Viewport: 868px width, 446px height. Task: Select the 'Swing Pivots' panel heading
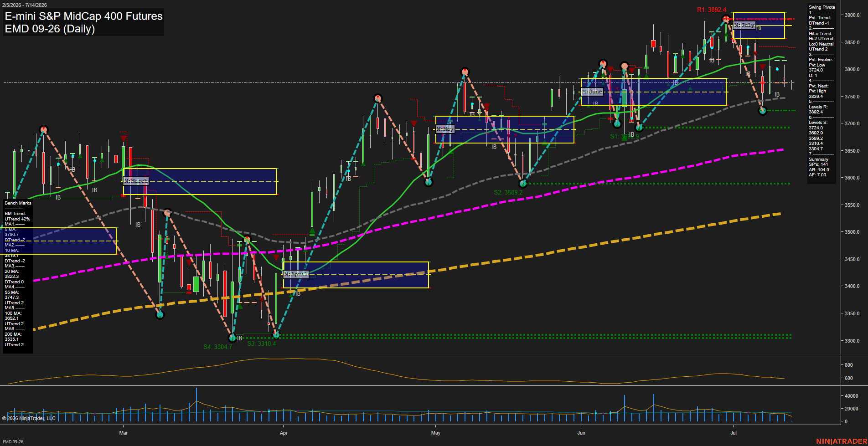pyautogui.click(x=822, y=7)
